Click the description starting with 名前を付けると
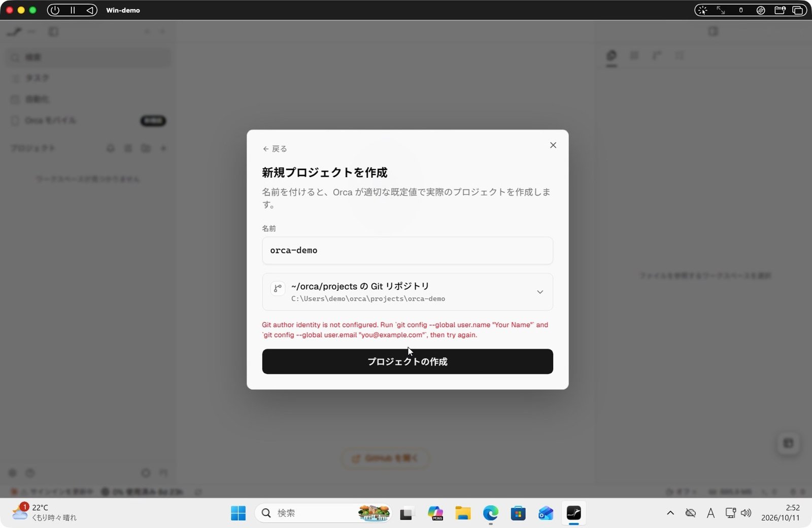The height and width of the screenshot is (528, 812). pyautogui.click(x=406, y=198)
